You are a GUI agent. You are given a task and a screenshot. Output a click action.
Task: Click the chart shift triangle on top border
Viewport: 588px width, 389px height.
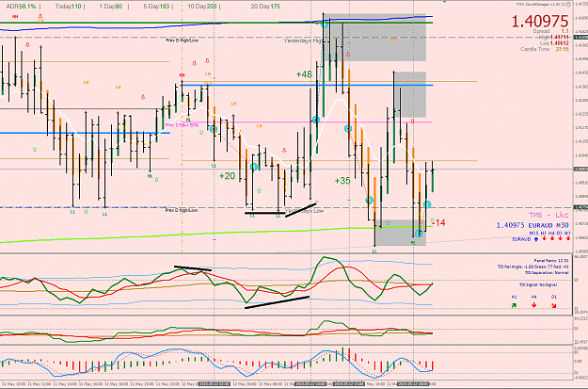coord(444,2)
